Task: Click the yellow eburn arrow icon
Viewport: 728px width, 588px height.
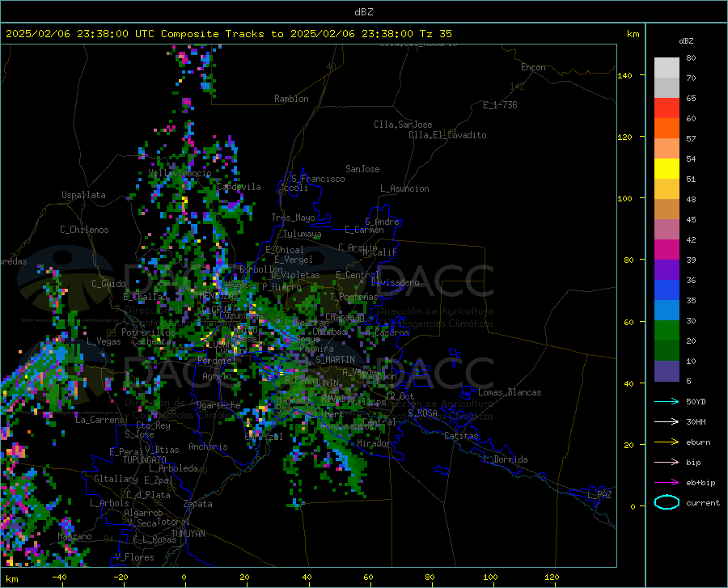Action: (667, 442)
